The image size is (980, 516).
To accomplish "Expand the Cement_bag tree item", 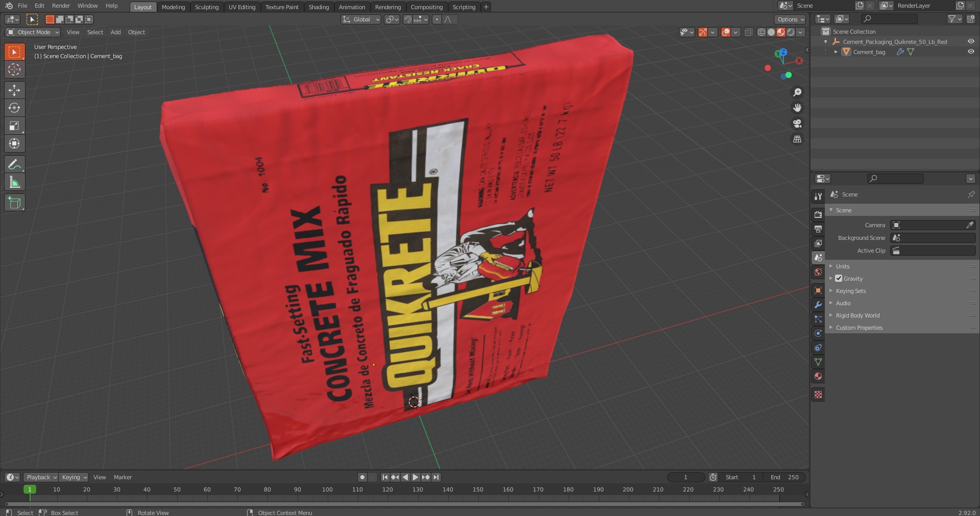I will pyautogui.click(x=836, y=52).
